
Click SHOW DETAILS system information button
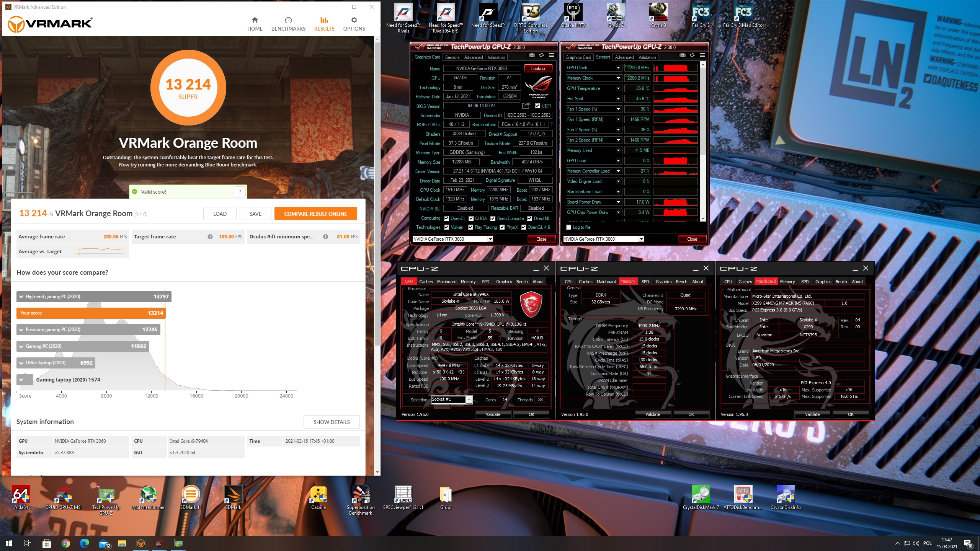332,422
